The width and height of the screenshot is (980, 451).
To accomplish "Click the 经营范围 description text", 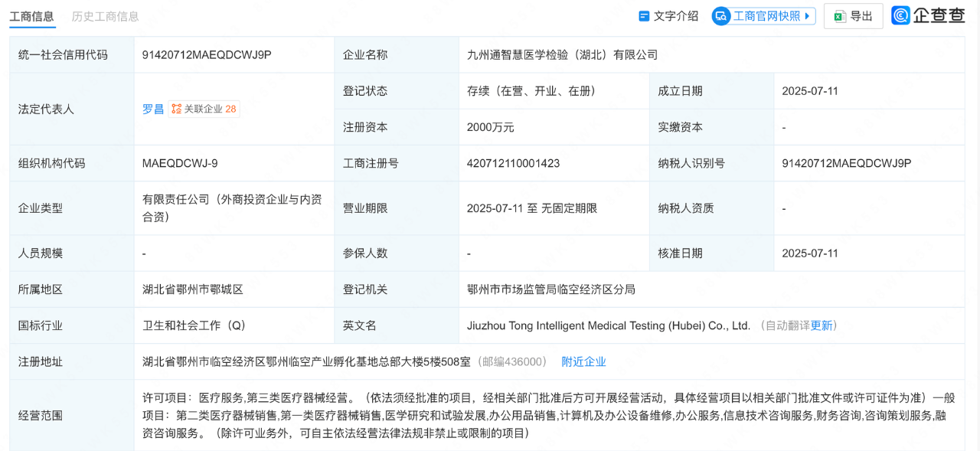I will [549, 416].
